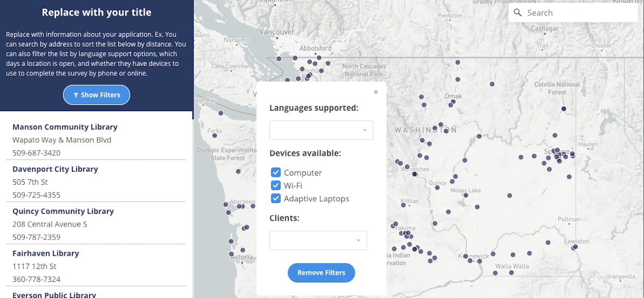Click the marker beside Astoria

[x=232, y=254]
